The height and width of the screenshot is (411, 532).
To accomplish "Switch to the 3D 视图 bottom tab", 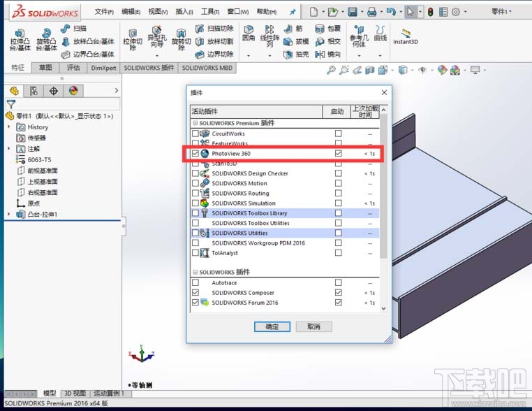I will point(75,394).
